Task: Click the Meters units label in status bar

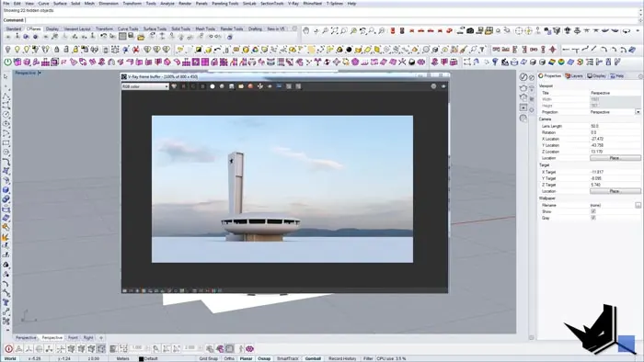Action: 122,358
